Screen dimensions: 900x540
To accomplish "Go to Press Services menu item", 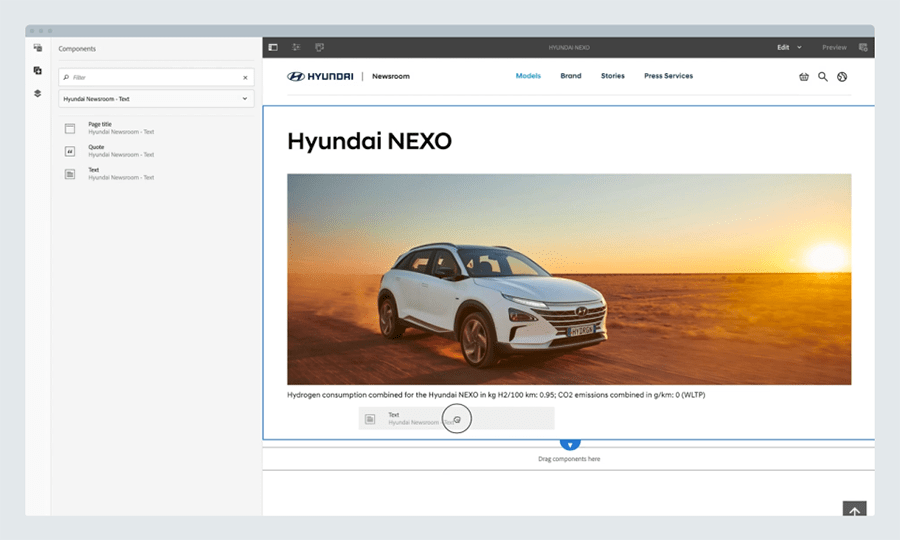I will pos(668,76).
